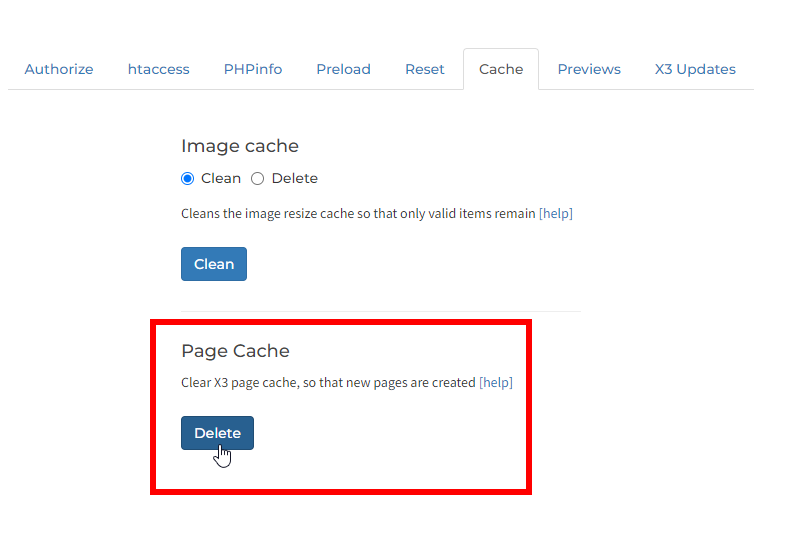Select the Clean radio option
Image resolution: width=787 pixels, height=551 pixels.
(188, 179)
